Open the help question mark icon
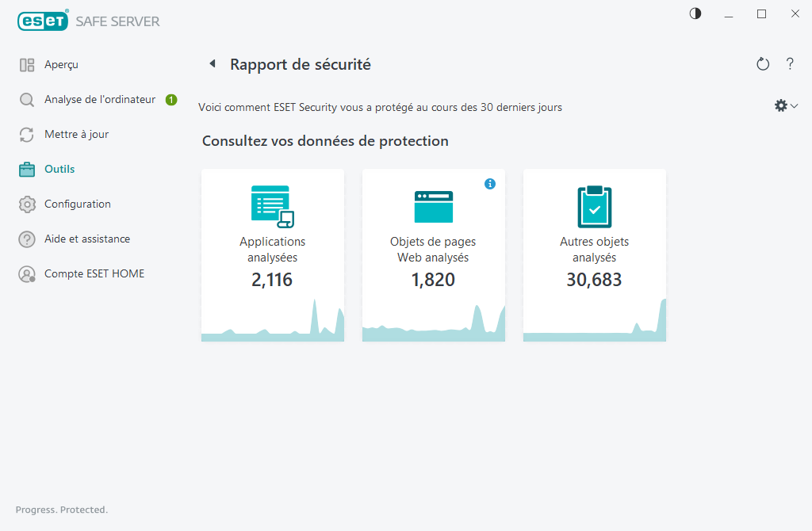Image resolution: width=812 pixels, height=531 pixels. [790, 64]
